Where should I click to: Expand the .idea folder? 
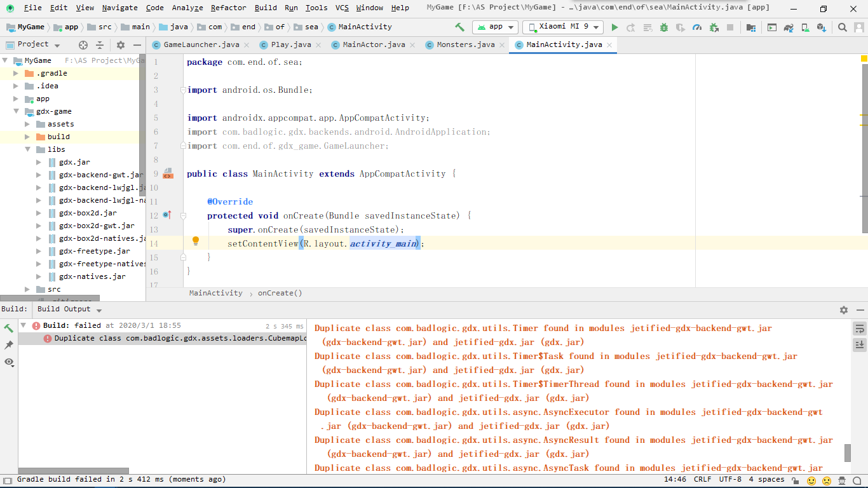[x=16, y=86]
